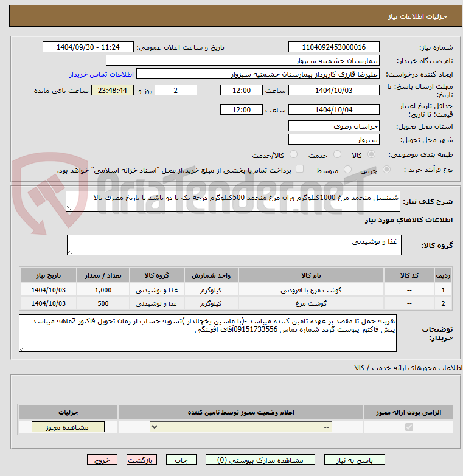Viewport: 463px width, 476px height.
Task: Click the بازگشت back button
Action: [x=142, y=460]
